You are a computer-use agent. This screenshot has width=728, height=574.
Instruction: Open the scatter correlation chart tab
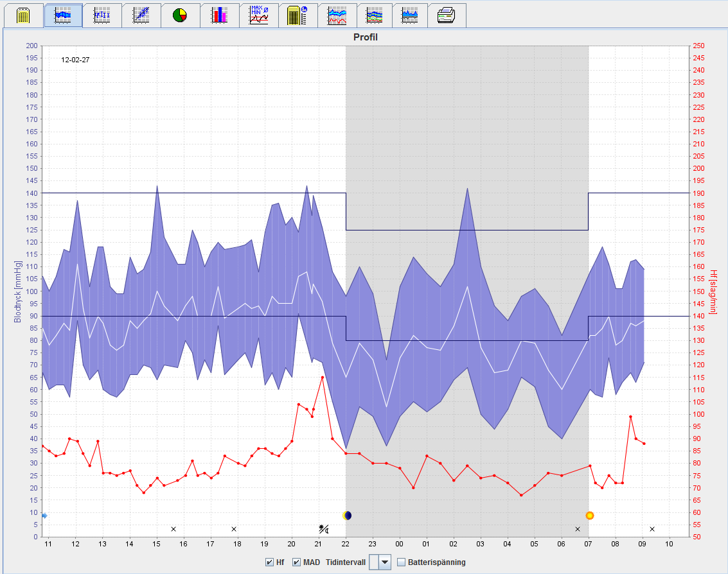point(141,15)
